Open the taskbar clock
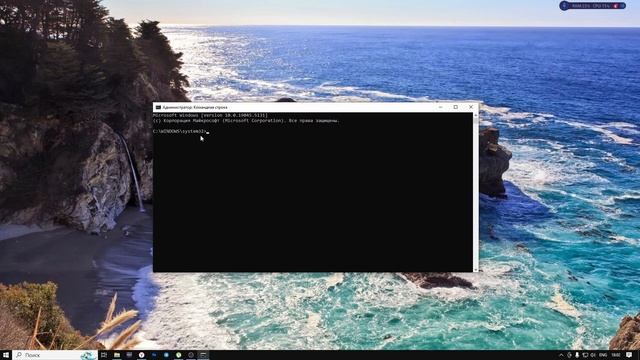This screenshot has width=640, height=360. pos(616,355)
